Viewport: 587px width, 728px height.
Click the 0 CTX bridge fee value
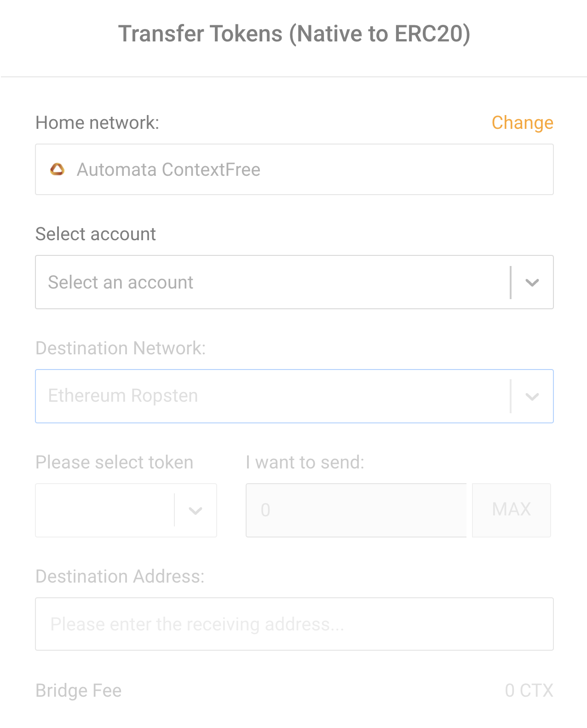pos(529,691)
